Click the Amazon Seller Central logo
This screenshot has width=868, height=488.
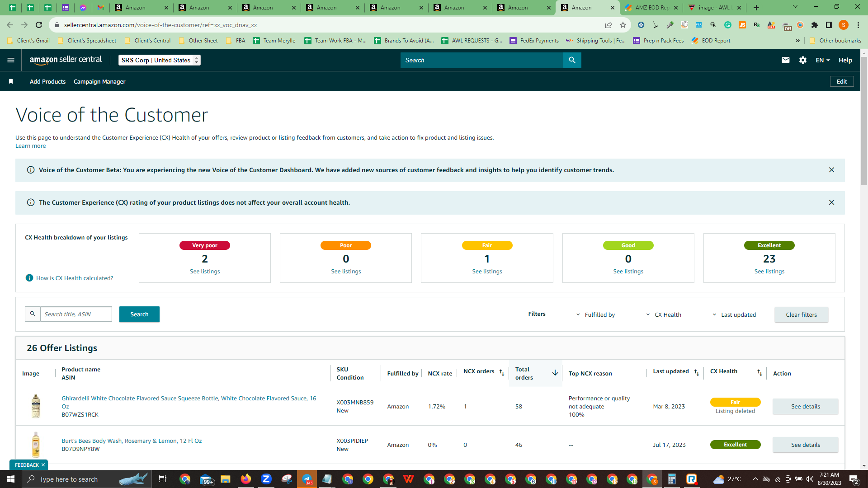(66, 60)
